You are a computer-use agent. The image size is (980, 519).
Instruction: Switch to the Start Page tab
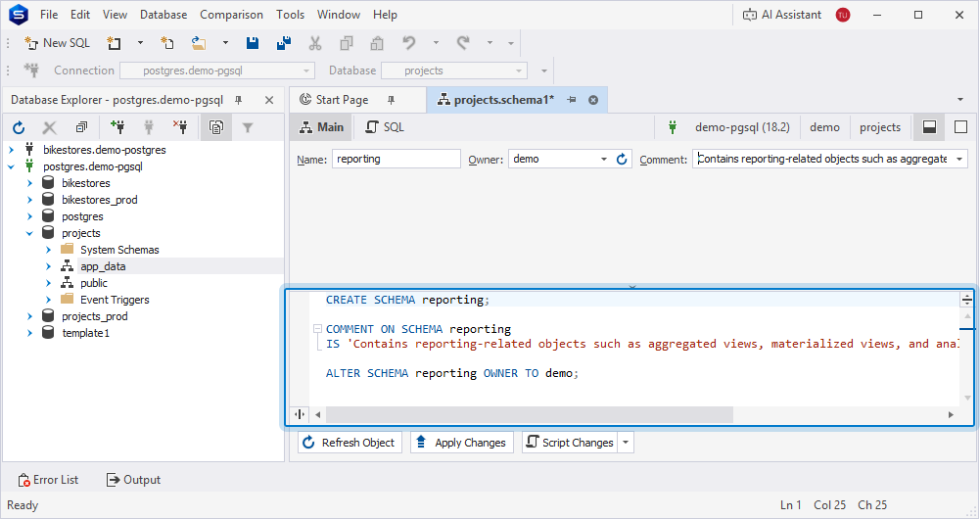(x=342, y=100)
